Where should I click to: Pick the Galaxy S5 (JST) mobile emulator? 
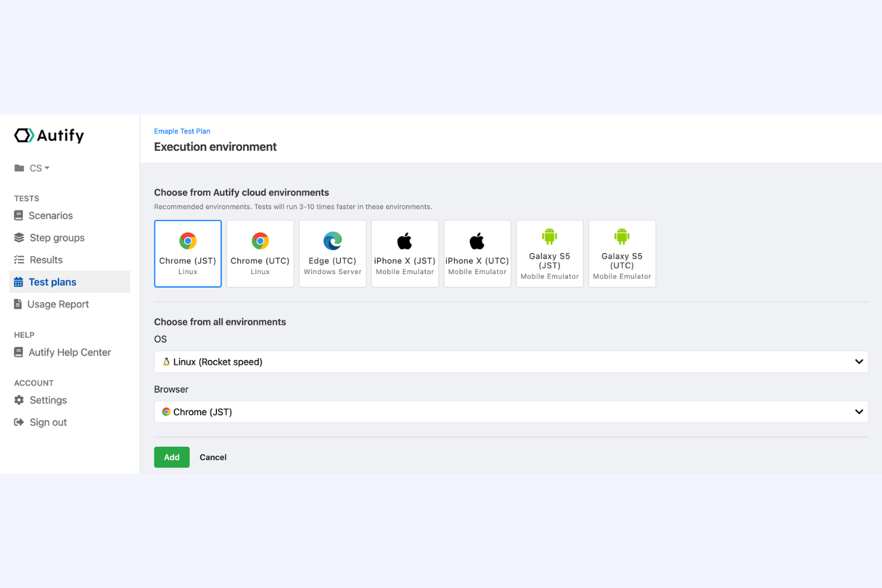tap(549, 253)
